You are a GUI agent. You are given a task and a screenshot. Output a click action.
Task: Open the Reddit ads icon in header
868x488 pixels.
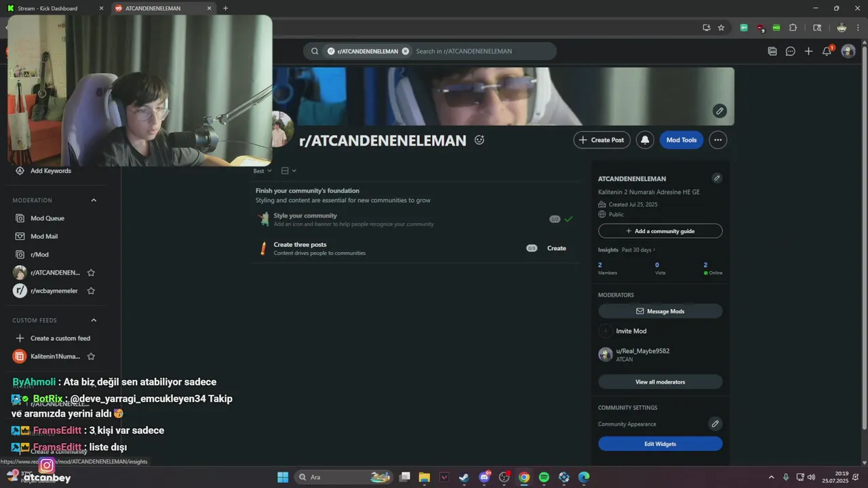point(772,51)
